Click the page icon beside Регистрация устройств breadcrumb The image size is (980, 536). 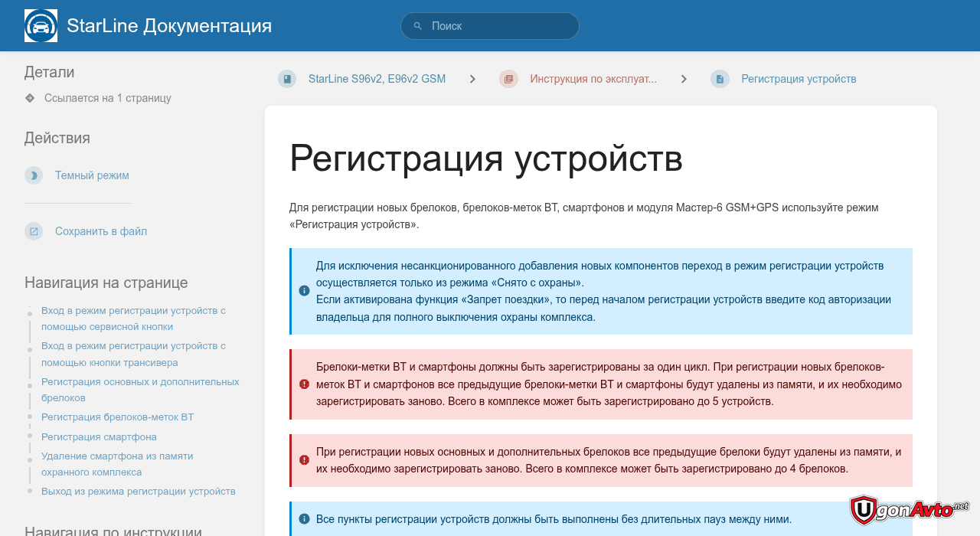(x=720, y=79)
